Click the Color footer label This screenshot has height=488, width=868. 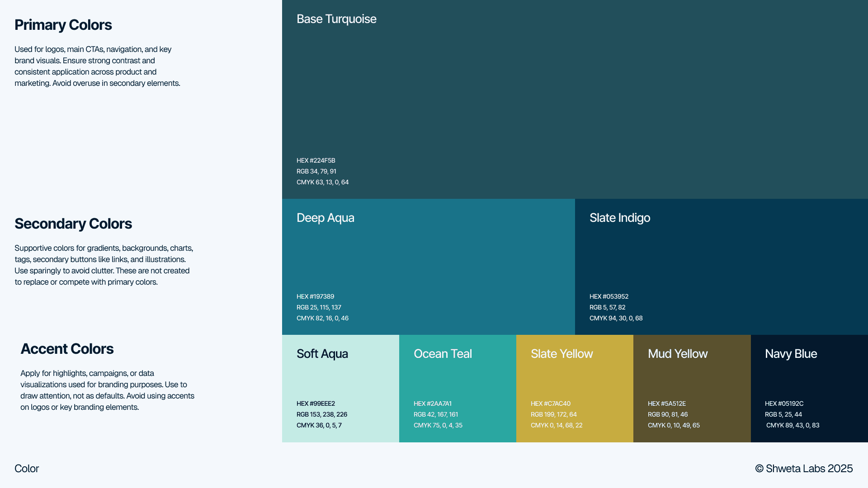coord(27,469)
